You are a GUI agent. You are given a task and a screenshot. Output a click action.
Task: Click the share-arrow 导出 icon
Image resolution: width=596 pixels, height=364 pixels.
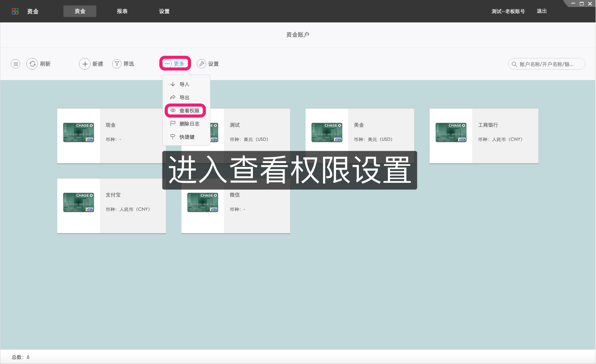173,97
